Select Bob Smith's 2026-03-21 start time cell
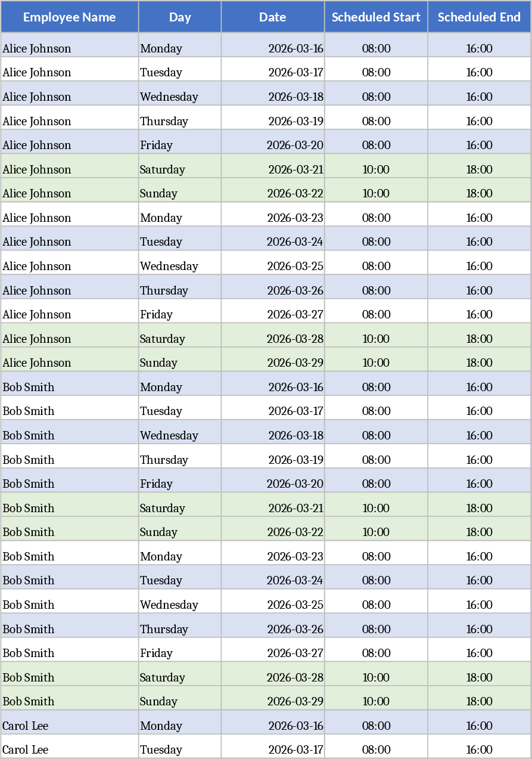This screenshot has width=532, height=759. tap(376, 508)
